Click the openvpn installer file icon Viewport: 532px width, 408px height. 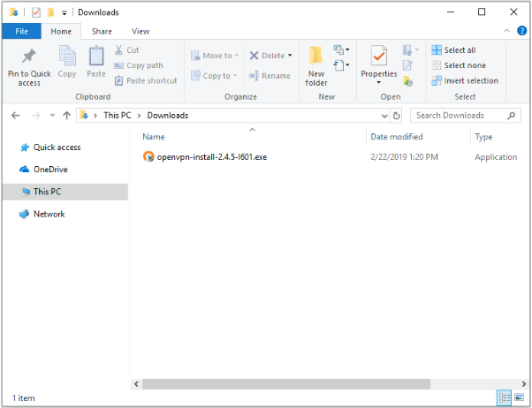click(148, 157)
